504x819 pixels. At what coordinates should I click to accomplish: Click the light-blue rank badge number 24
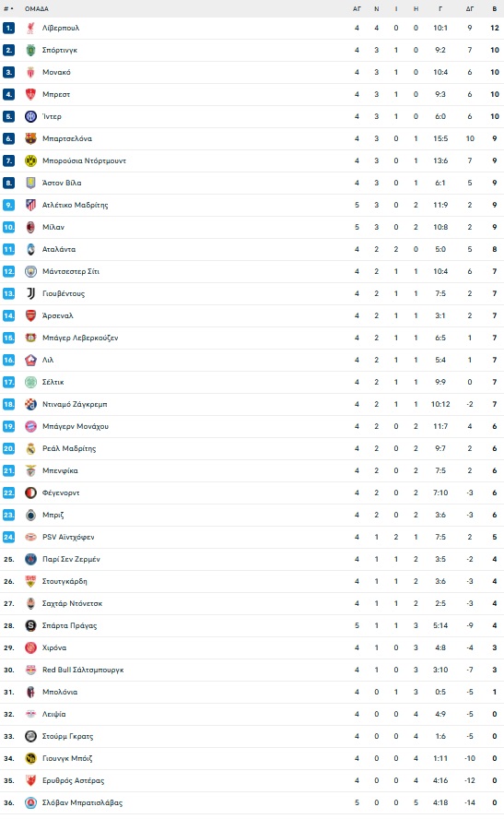(9, 537)
